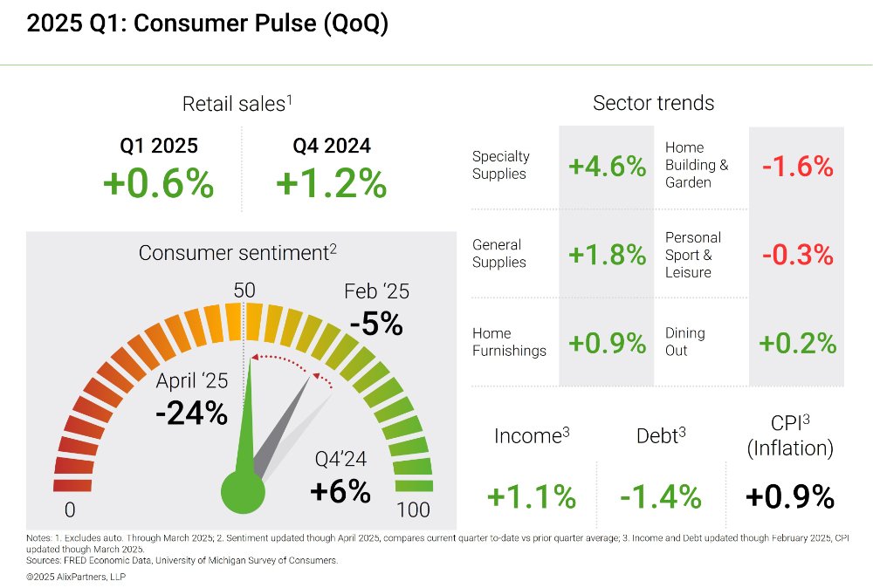Click the Q4 2024 retail sales +1.2% value

pos(331,184)
